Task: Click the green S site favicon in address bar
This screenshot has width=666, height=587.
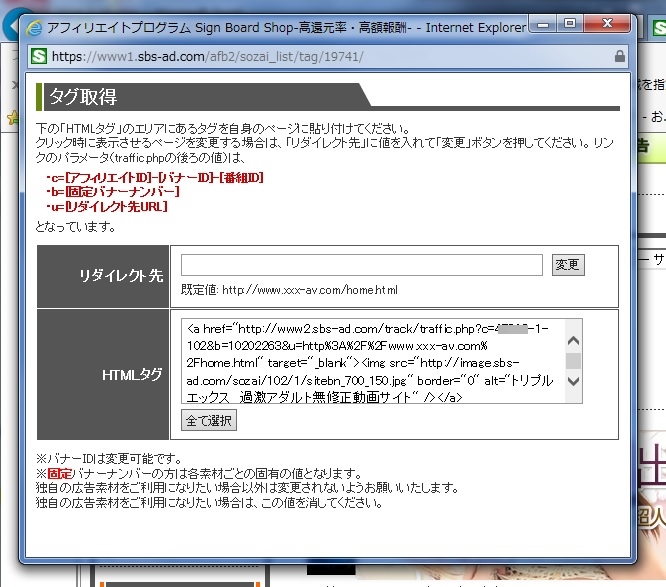Action: [39, 56]
